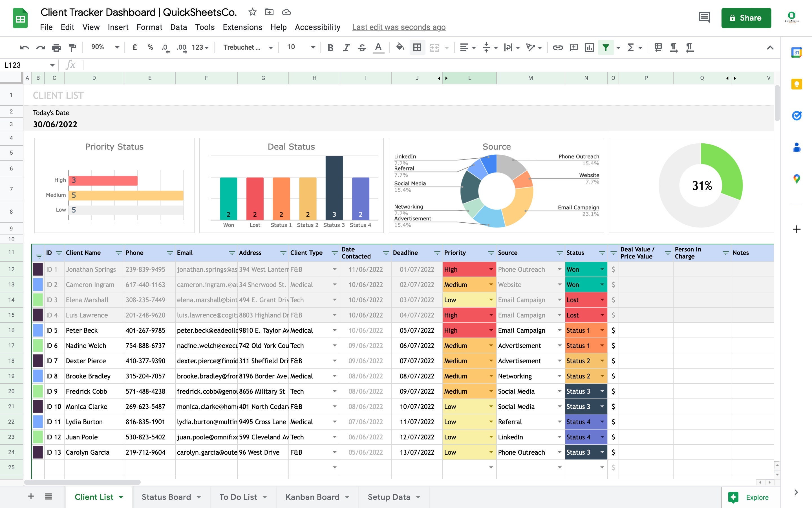Open the font size 10 dropdown
Screen dimensions: 812x508
pyautogui.click(x=301, y=47)
